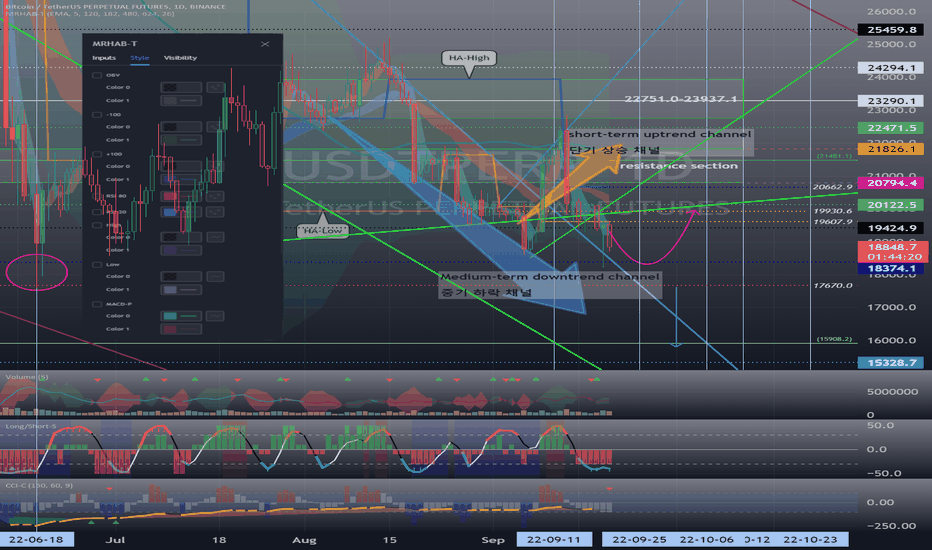Close the MRHAB-T settings dialog
The image size is (932, 550).
click(x=265, y=44)
